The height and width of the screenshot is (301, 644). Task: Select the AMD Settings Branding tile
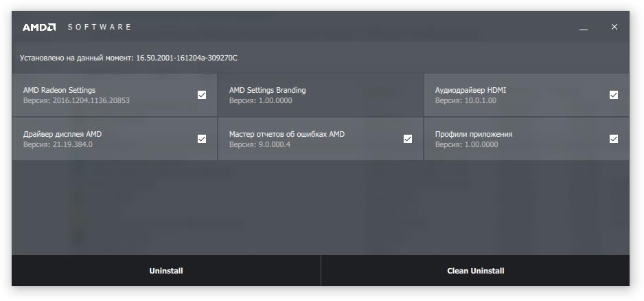point(321,95)
